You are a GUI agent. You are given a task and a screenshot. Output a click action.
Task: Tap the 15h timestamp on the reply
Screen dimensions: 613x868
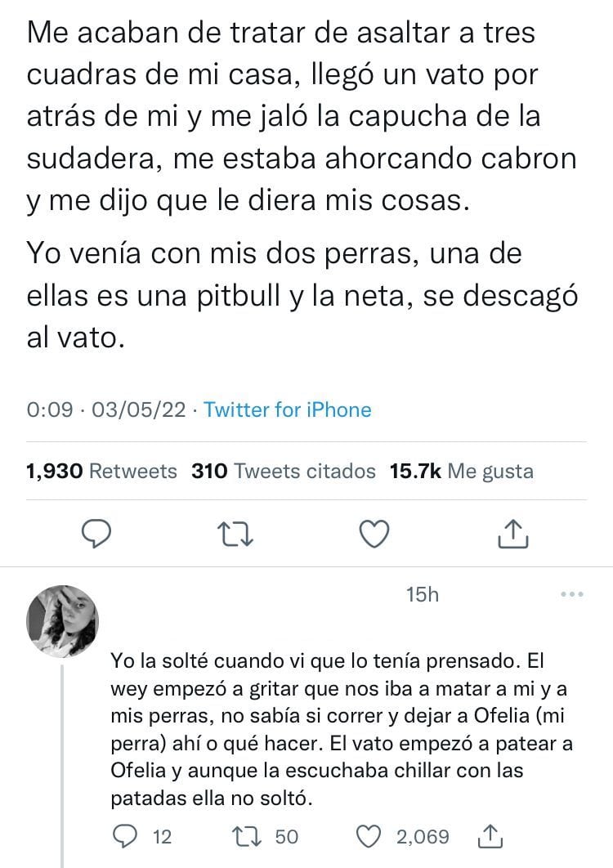(423, 595)
